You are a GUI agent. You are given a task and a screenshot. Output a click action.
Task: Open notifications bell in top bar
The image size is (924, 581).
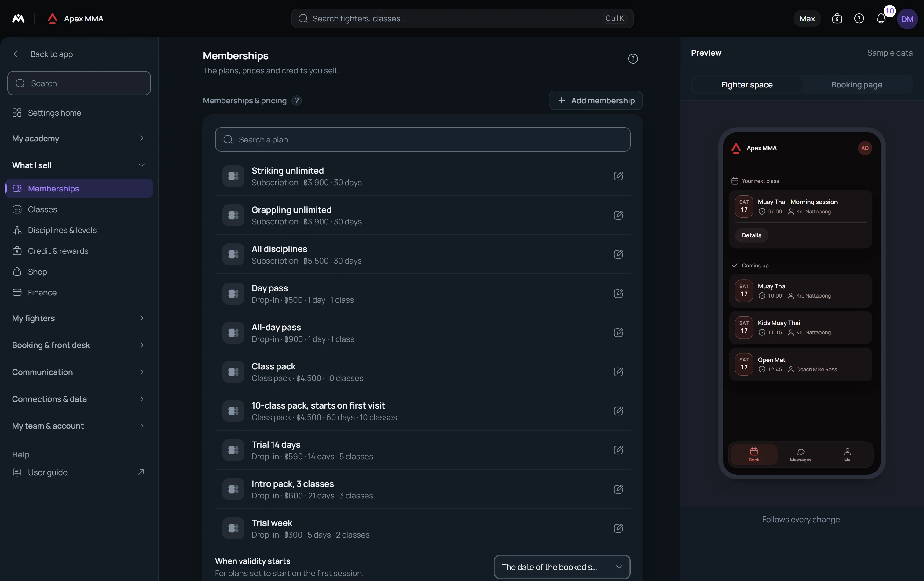[x=881, y=18]
